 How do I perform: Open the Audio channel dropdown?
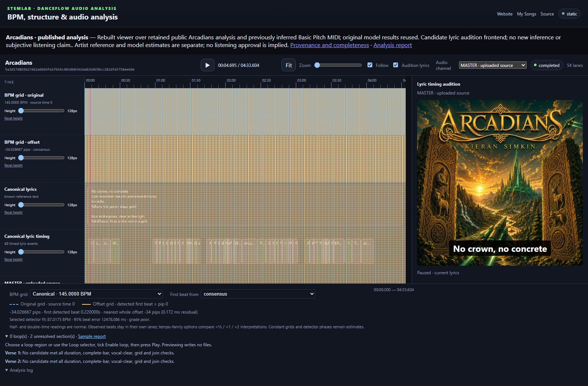pos(492,65)
